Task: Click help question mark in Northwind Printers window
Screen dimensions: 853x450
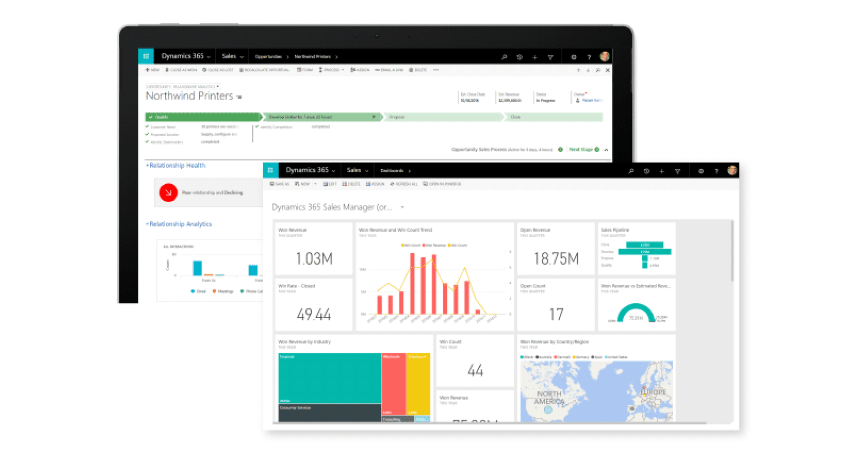Action: [589, 57]
